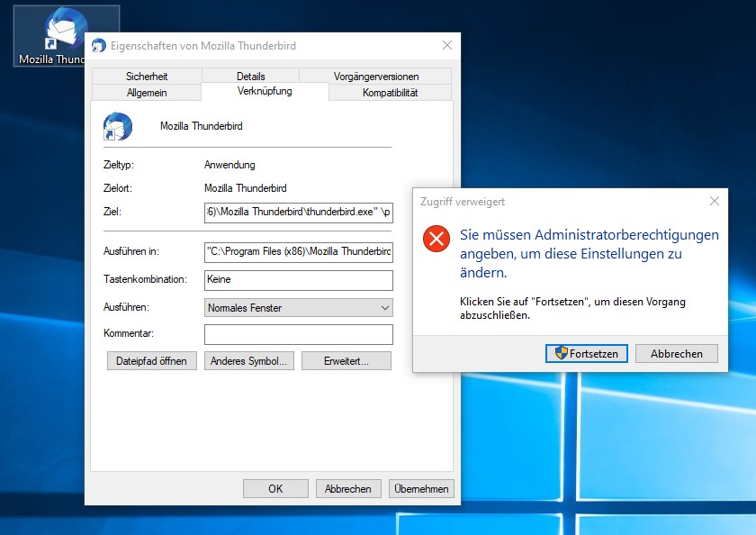Screen dimensions: 756x535
Task: Close the Zugriff verweigert dialog
Action: pos(715,201)
